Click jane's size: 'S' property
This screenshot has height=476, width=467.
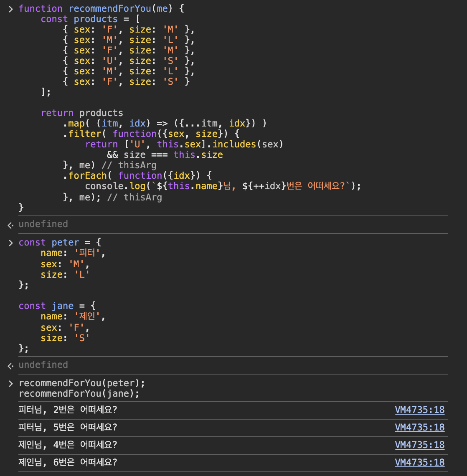(65, 338)
